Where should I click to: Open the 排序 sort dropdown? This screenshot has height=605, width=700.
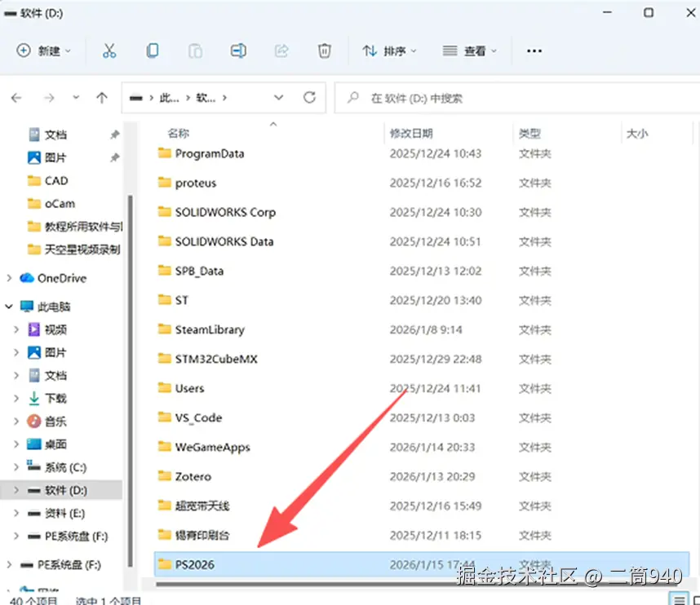tap(389, 51)
